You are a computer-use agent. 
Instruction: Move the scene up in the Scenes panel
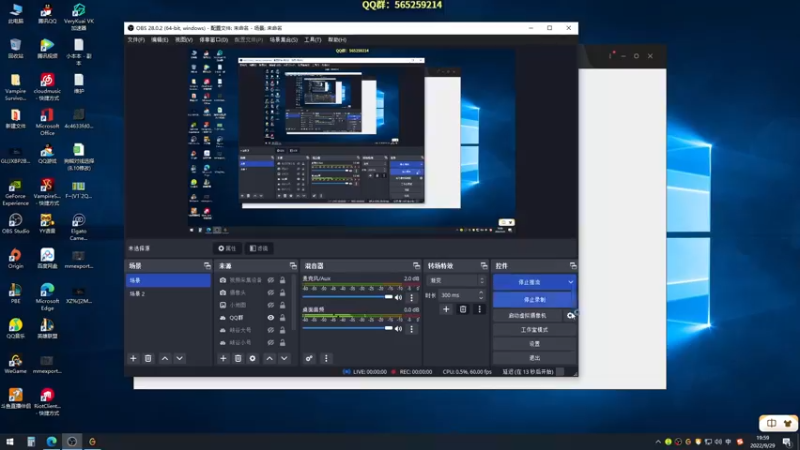point(165,358)
